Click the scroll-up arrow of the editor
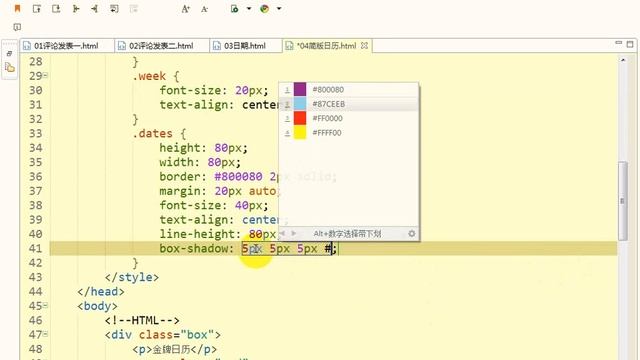The width and height of the screenshot is (640, 360). 623,60
